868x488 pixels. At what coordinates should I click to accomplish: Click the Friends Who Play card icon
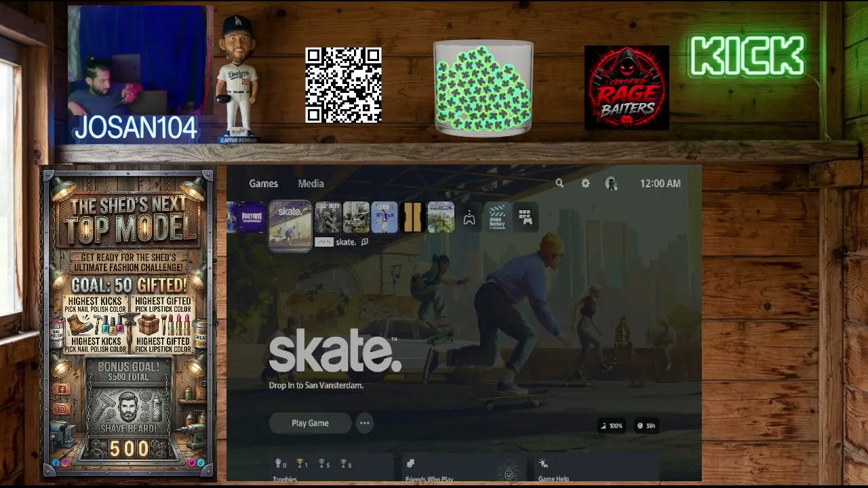(410, 464)
